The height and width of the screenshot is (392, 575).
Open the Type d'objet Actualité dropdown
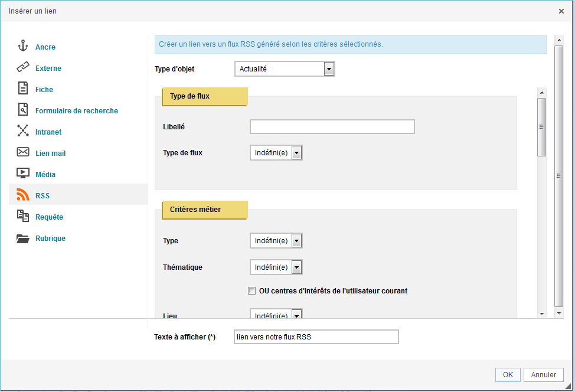pyautogui.click(x=285, y=69)
